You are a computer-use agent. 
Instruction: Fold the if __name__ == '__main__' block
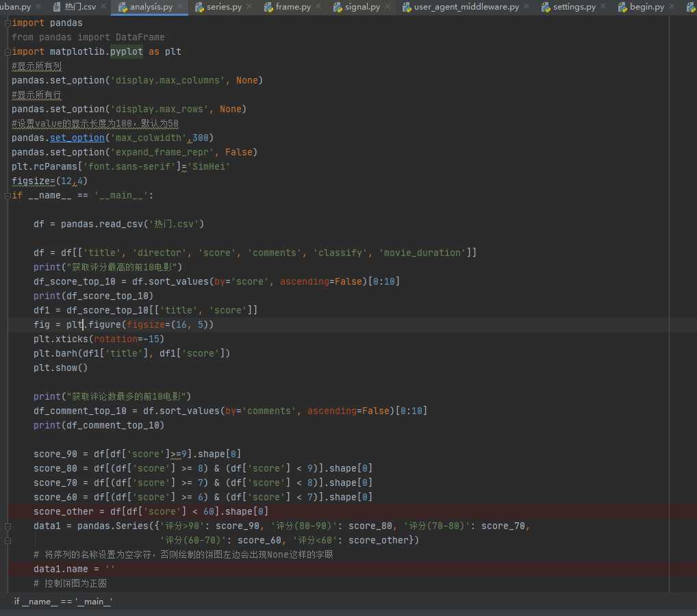tap(8, 195)
